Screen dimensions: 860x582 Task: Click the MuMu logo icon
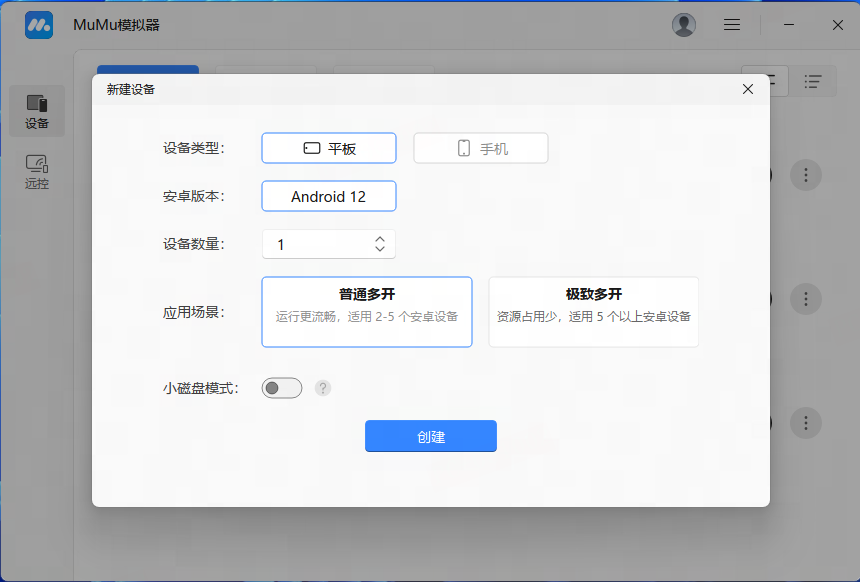pos(39,25)
